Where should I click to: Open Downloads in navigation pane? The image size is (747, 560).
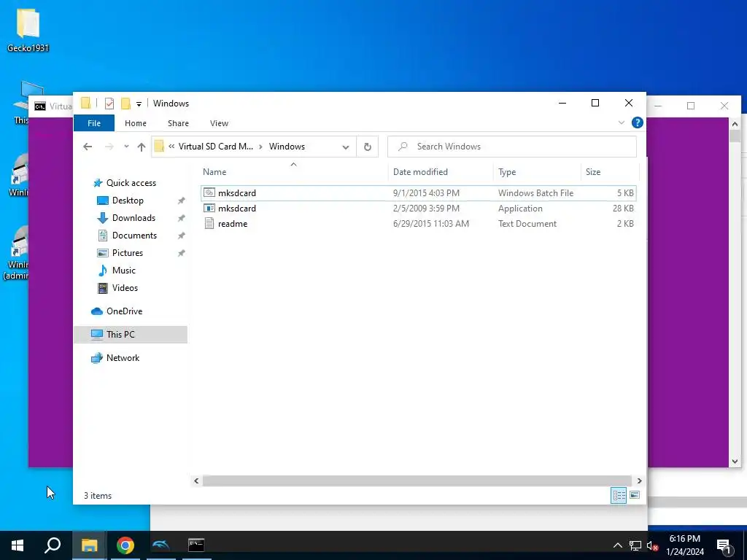pyautogui.click(x=133, y=217)
